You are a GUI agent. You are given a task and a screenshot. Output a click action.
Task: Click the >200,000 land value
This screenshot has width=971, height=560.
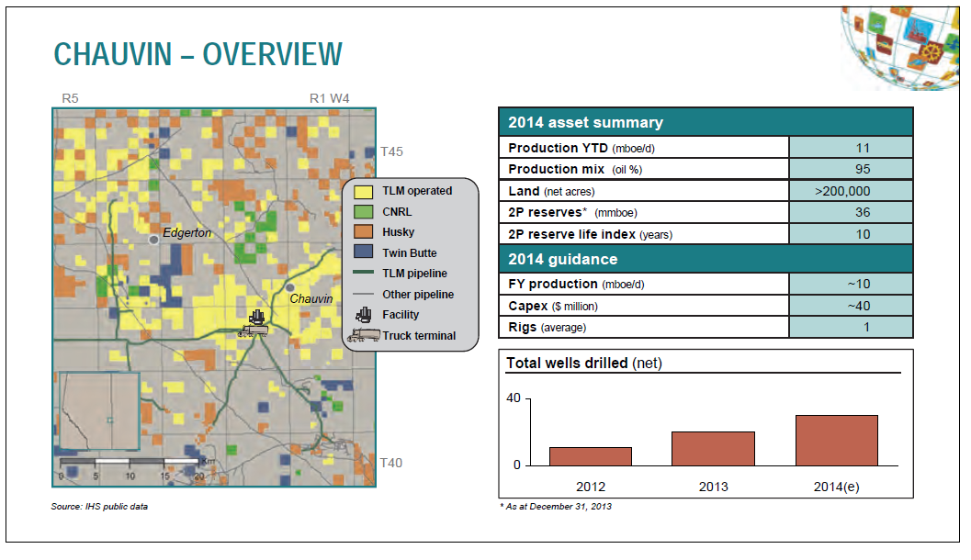[842, 191]
